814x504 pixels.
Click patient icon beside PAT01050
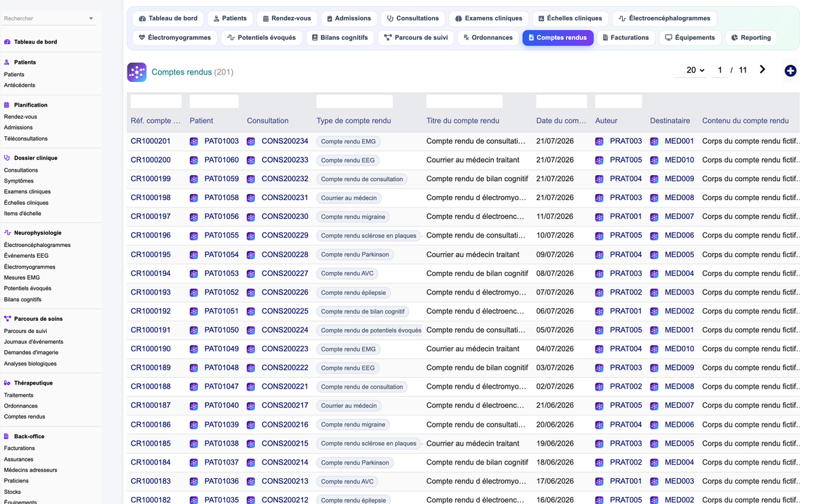(194, 330)
